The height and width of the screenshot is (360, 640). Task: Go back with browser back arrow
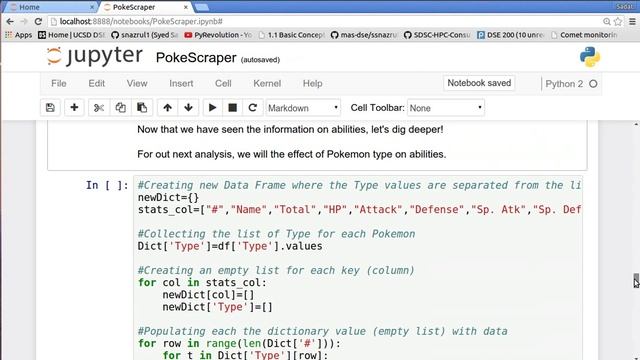pyautogui.click(x=10, y=21)
